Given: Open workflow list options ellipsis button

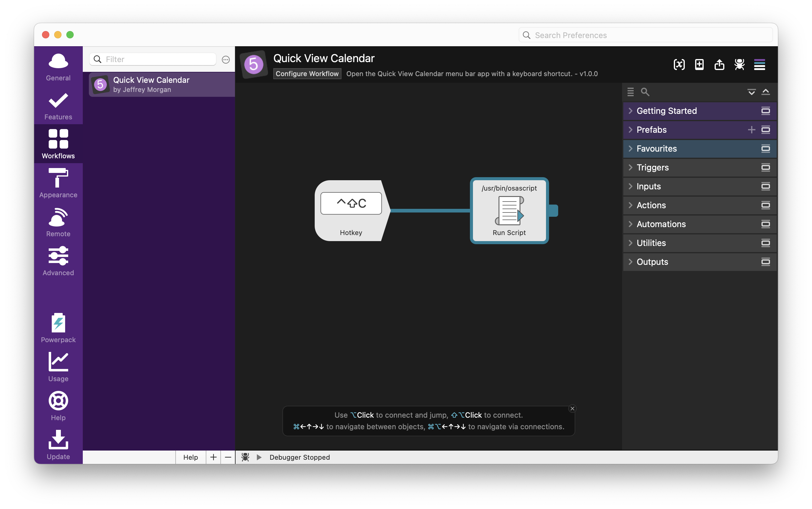Looking at the screenshot, I should (226, 60).
